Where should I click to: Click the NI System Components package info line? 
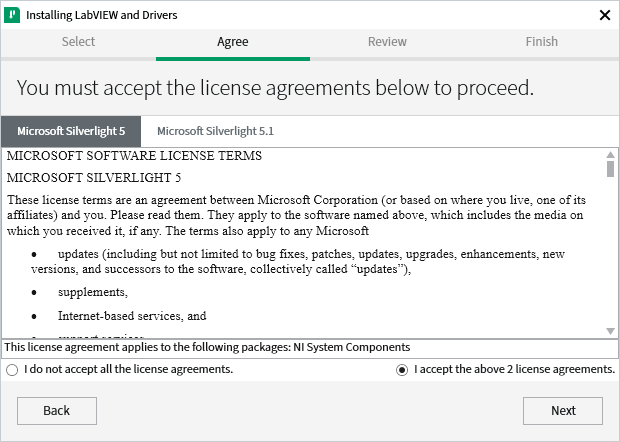[x=208, y=348]
